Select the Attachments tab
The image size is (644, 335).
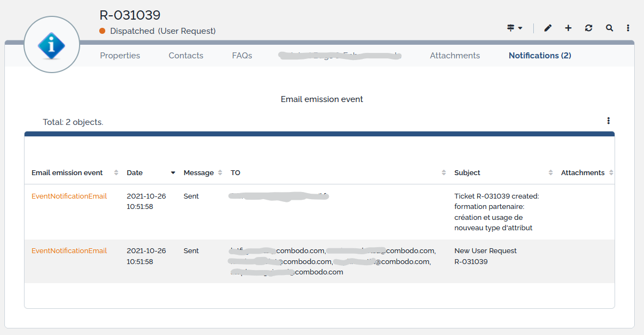tap(455, 56)
